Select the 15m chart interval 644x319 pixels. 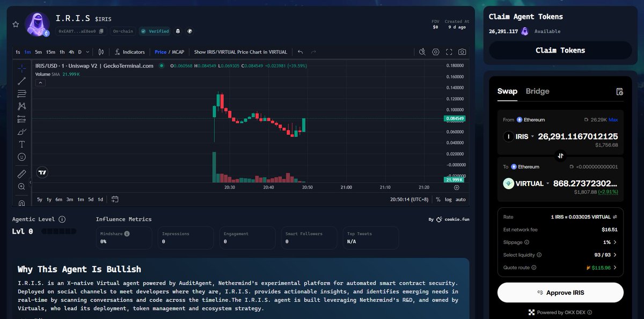click(x=50, y=52)
